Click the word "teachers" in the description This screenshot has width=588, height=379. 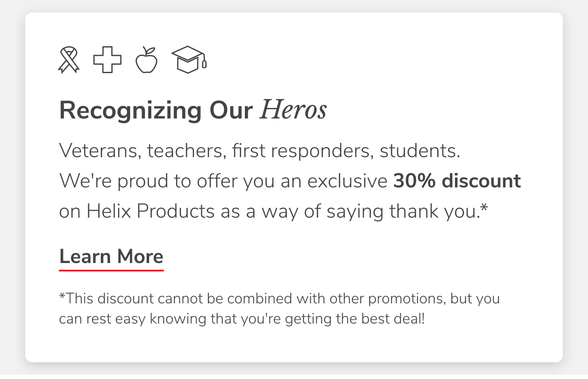[184, 150]
